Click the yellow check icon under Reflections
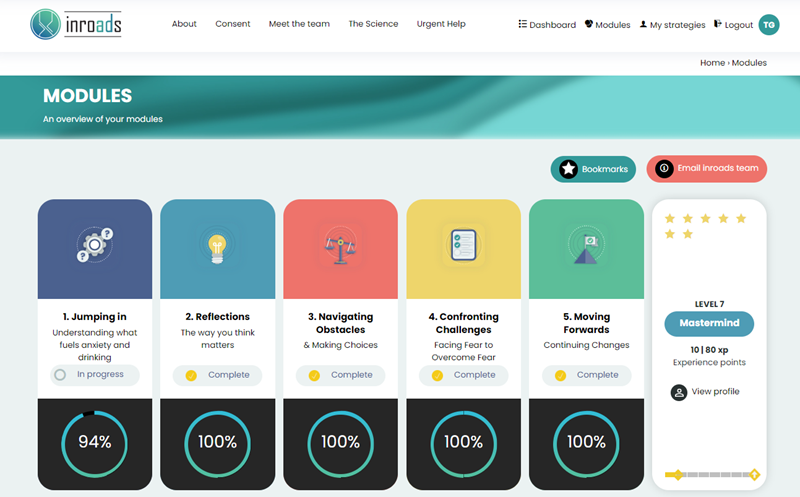800x497 pixels. click(191, 376)
